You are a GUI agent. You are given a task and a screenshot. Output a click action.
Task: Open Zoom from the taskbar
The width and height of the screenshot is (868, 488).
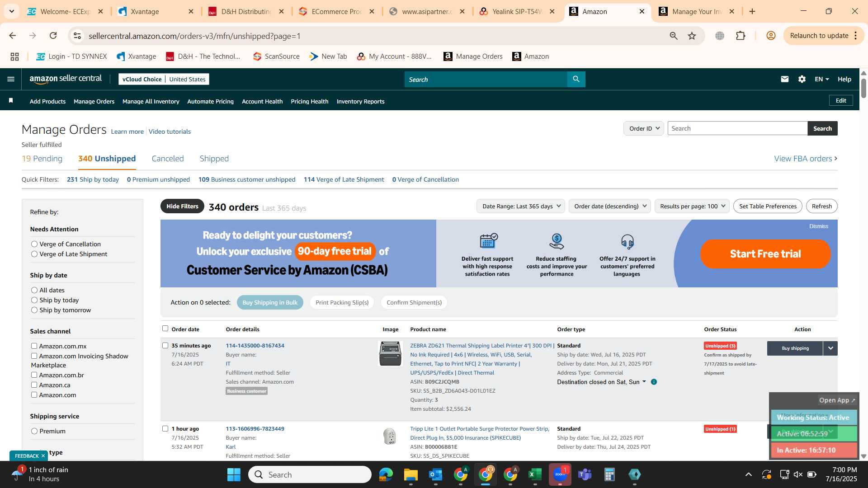pos(560,474)
